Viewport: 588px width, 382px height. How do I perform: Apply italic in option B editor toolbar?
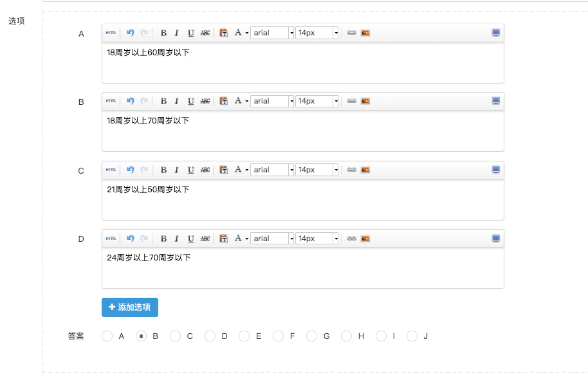pos(177,101)
